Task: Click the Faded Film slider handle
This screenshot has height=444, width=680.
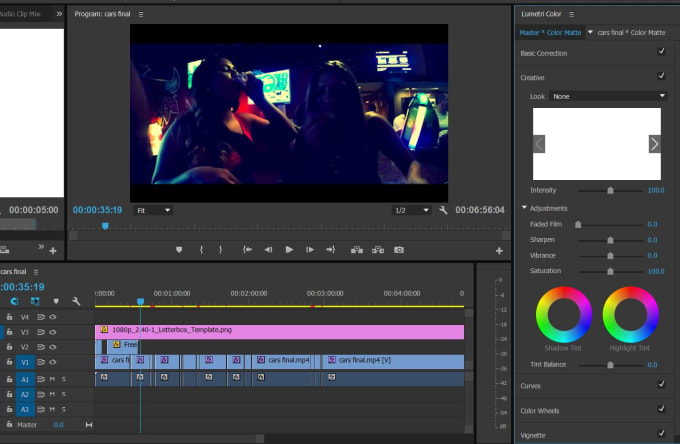Action: coord(578,224)
